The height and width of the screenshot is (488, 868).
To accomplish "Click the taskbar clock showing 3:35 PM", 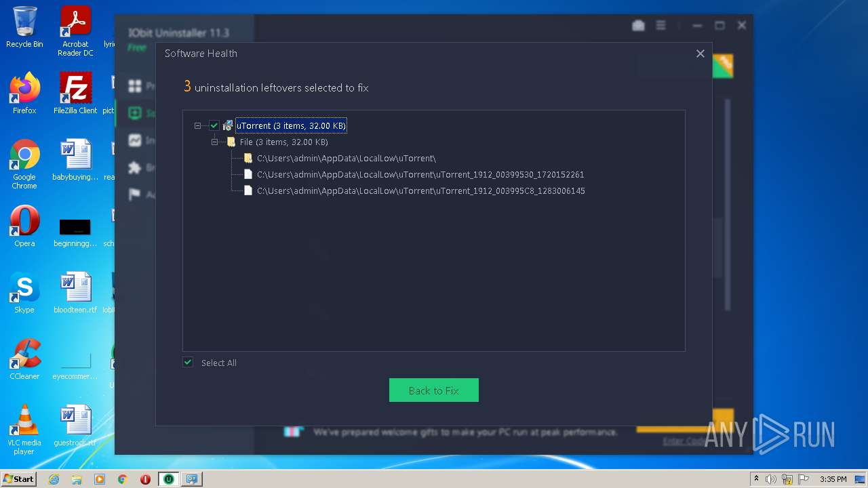I will point(833,479).
